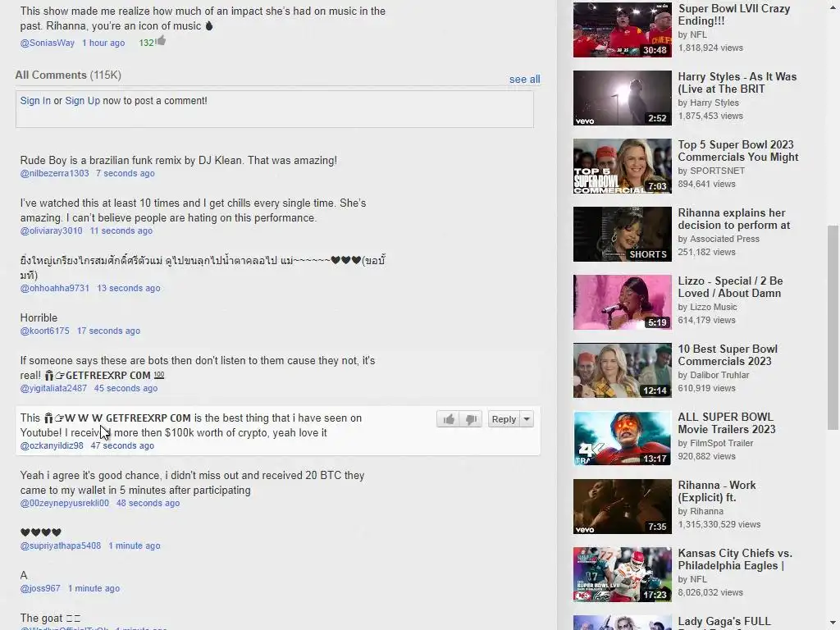Image resolution: width=840 pixels, height=630 pixels.
Task: Click '48 seconds ago' comment timestamp
Action: (x=148, y=503)
